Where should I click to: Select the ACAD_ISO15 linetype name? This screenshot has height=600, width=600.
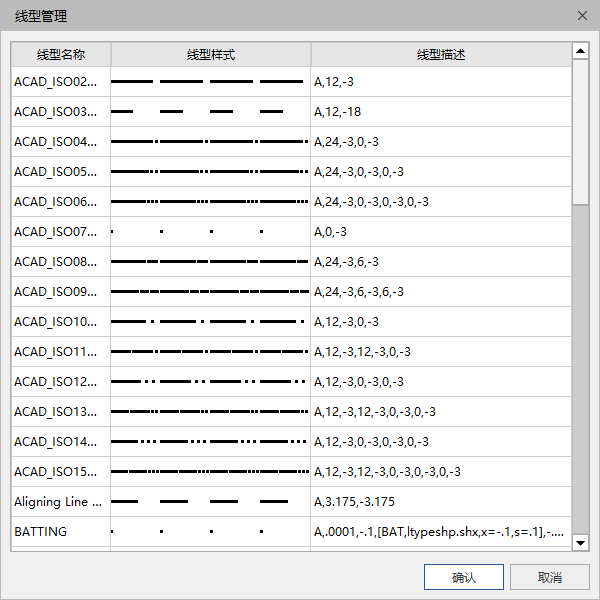click(55, 471)
